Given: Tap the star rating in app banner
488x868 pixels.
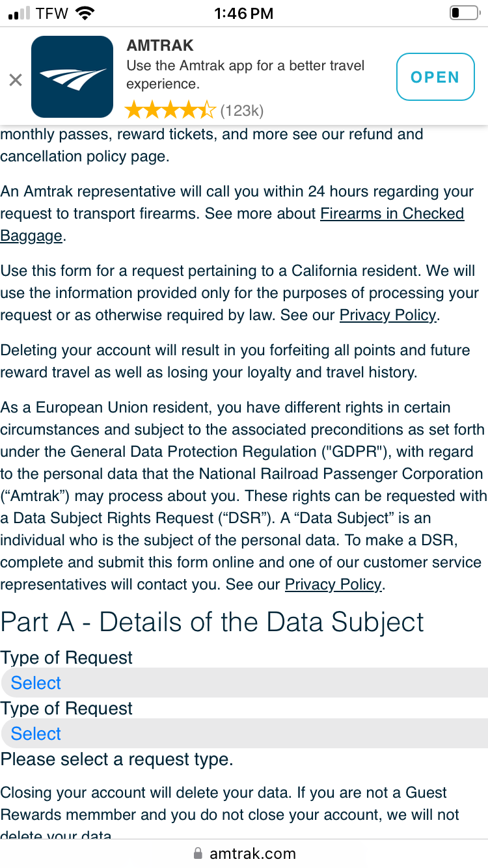Looking at the screenshot, I should (170, 110).
